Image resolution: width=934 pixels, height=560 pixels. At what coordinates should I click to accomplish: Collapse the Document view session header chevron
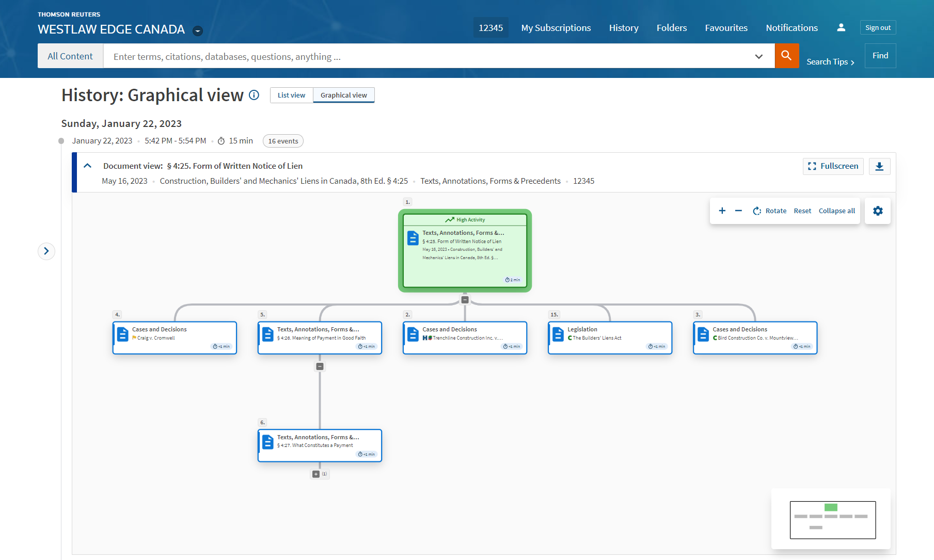(x=87, y=166)
